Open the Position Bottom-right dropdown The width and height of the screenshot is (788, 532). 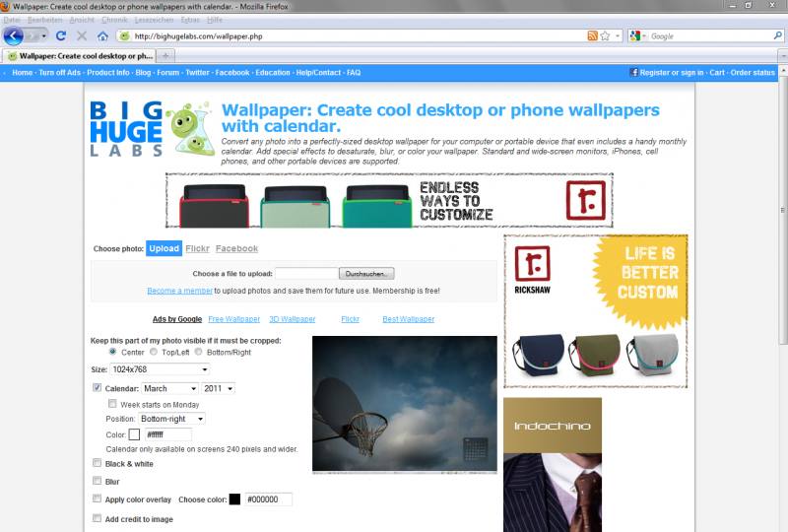click(x=171, y=419)
